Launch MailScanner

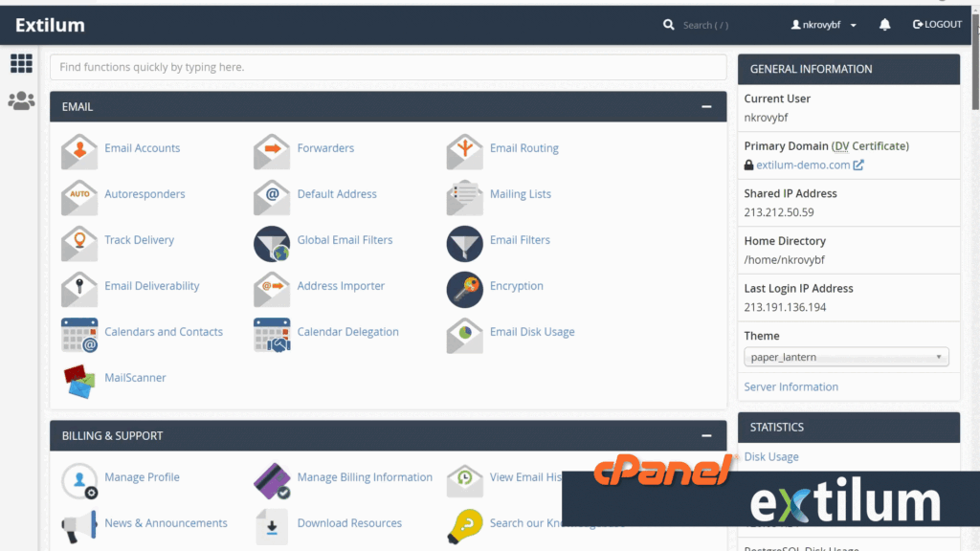[x=135, y=378]
